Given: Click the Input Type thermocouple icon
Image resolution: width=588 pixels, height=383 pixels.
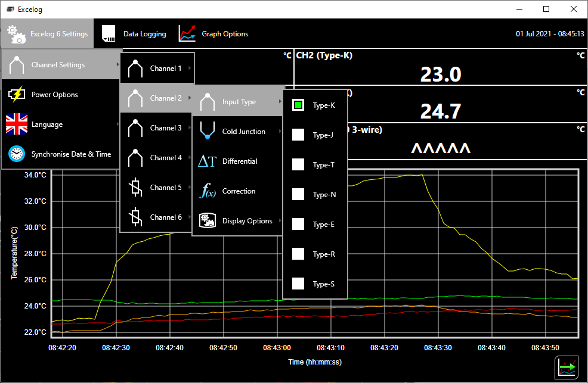Looking at the screenshot, I should 208,102.
